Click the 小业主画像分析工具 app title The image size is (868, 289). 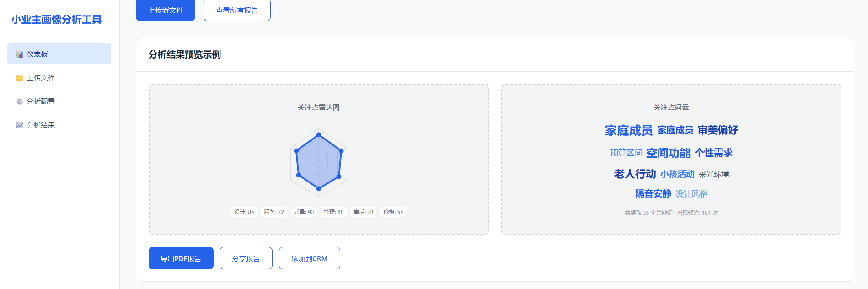(x=57, y=19)
